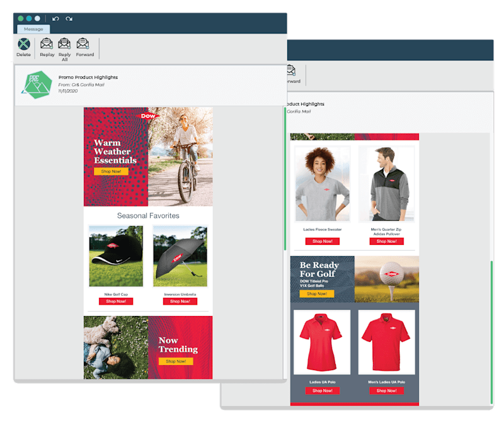504x423 pixels.
Task: Click the woman riding bicycle photo
Action: click(180, 157)
